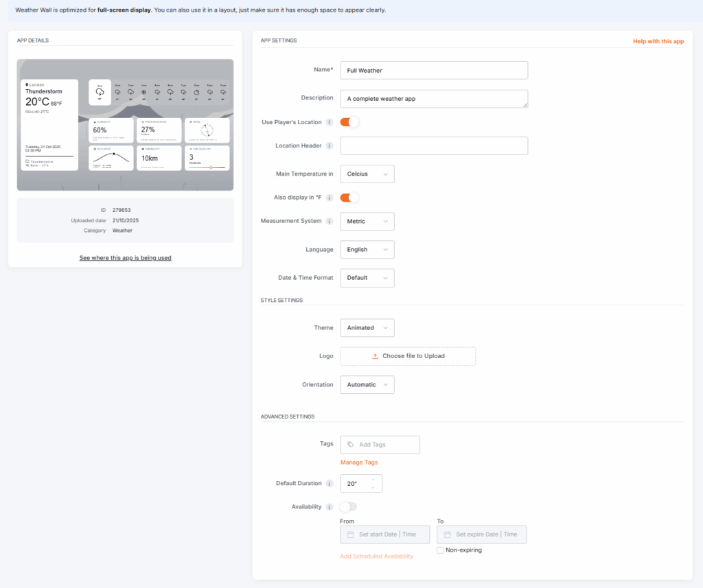Check the Non-expiring checkbox

pos(440,550)
